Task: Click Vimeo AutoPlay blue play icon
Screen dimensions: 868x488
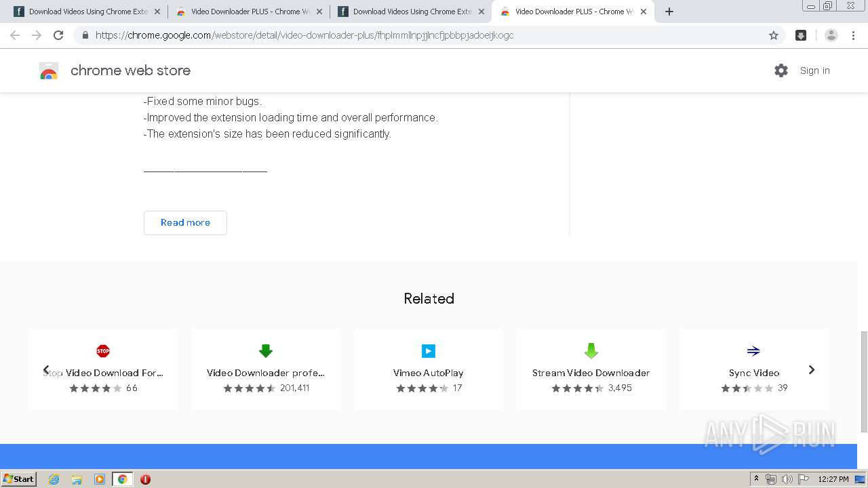Action: point(429,350)
